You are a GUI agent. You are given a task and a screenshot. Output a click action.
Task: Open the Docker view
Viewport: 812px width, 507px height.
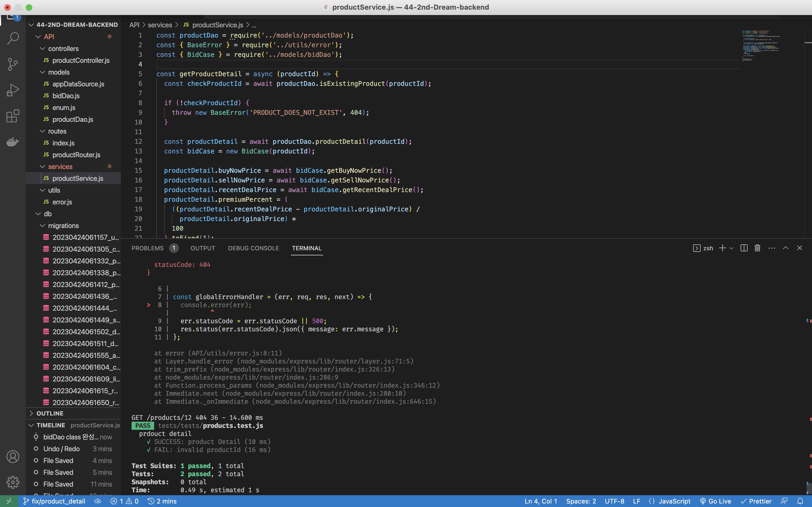point(13,142)
